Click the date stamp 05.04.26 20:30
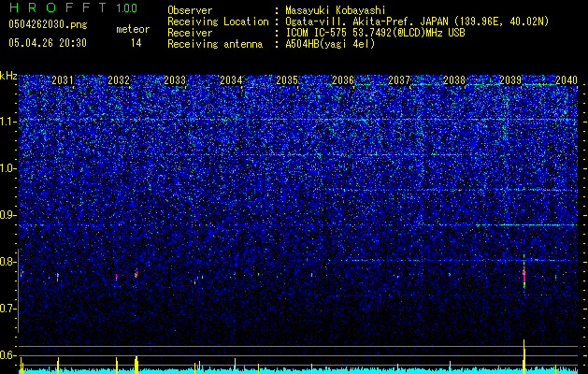This screenshot has height=374, width=588. 48,43
